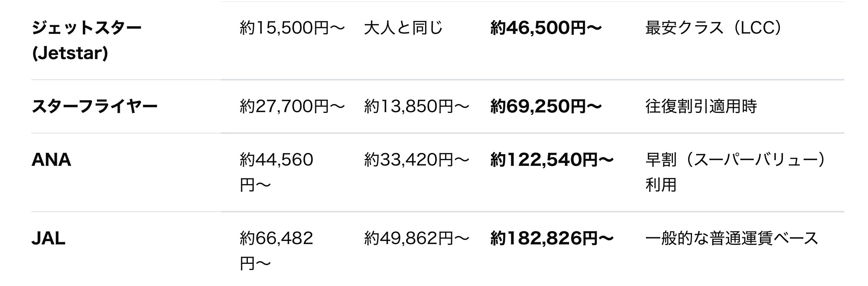Screen dimensions: 868x286
Task: Select JAL adult fare 約66,482円〜
Action: pyautogui.click(x=276, y=251)
